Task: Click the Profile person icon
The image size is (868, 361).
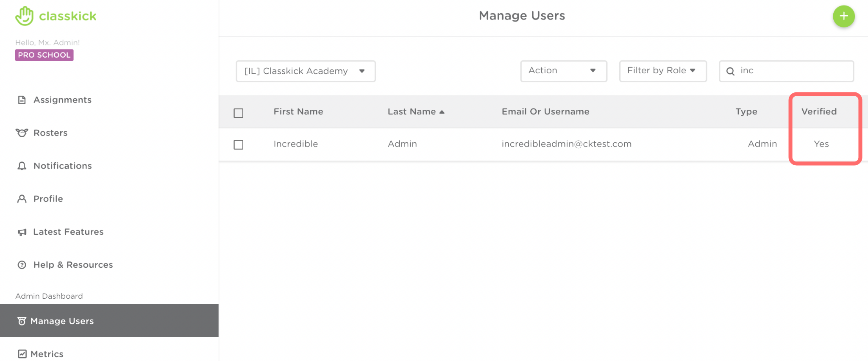Action: click(x=22, y=199)
